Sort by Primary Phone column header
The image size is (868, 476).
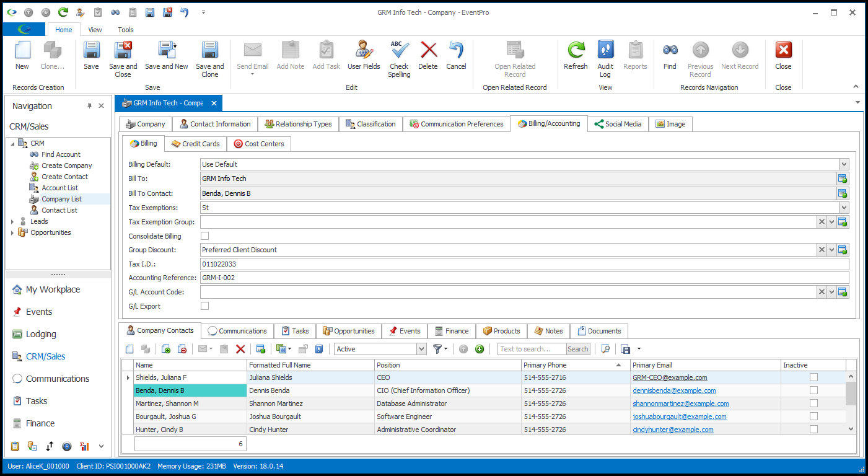[x=575, y=365]
